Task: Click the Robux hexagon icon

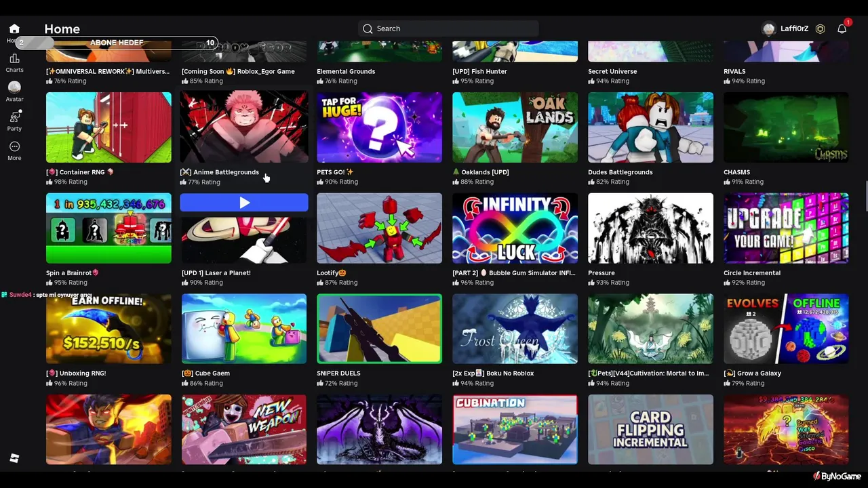Action: tap(820, 29)
